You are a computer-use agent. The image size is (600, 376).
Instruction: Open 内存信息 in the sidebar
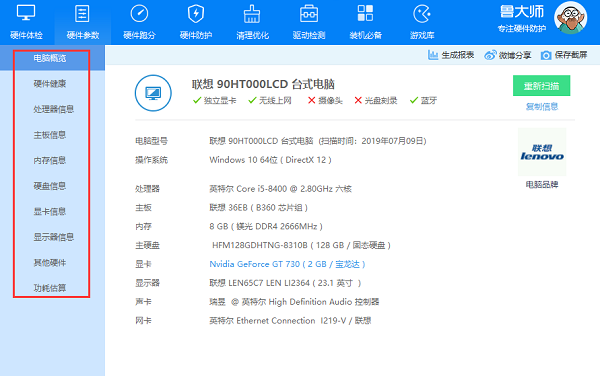point(50,160)
